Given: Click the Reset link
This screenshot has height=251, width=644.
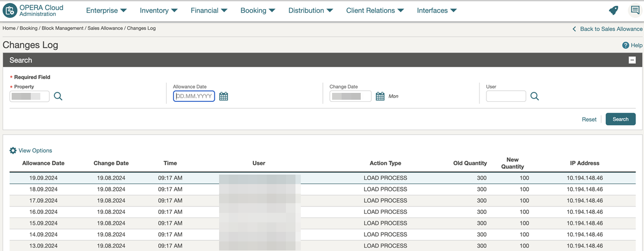Looking at the screenshot, I should (589, 119).
